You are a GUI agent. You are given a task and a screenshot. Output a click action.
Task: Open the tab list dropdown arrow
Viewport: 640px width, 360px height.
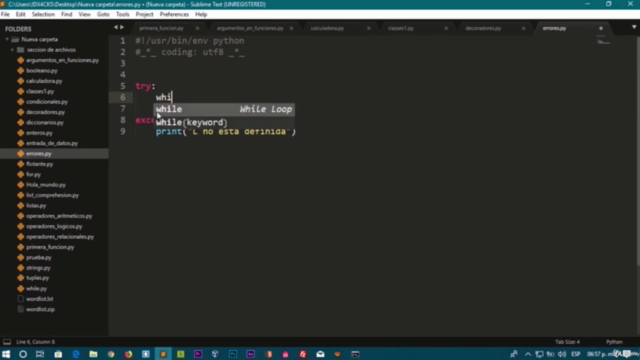[634, 27]
